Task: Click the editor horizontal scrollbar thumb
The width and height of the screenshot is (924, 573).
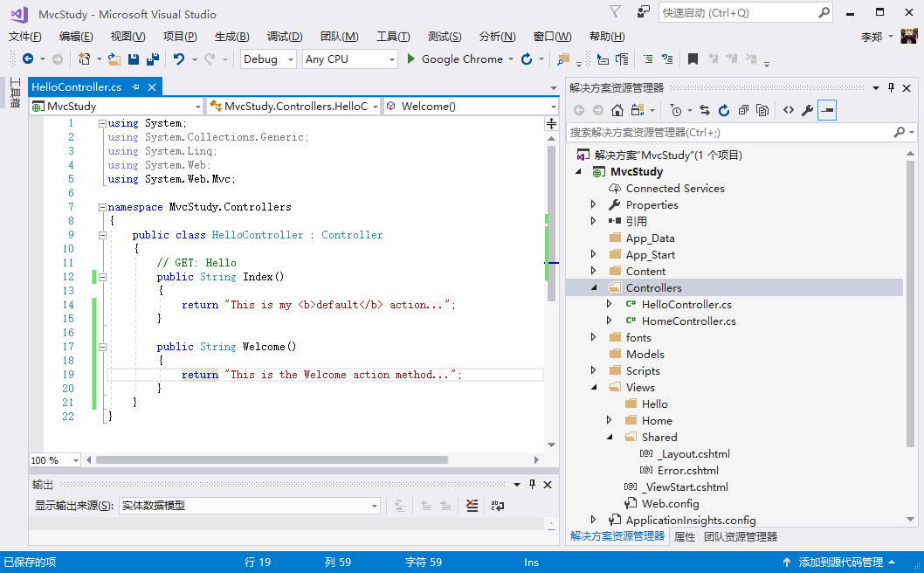Action: pyautogui.click(x=272, y=459)
